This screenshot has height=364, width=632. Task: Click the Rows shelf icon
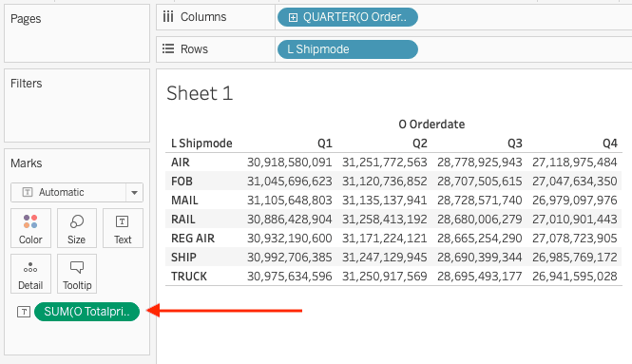[168, 48]
